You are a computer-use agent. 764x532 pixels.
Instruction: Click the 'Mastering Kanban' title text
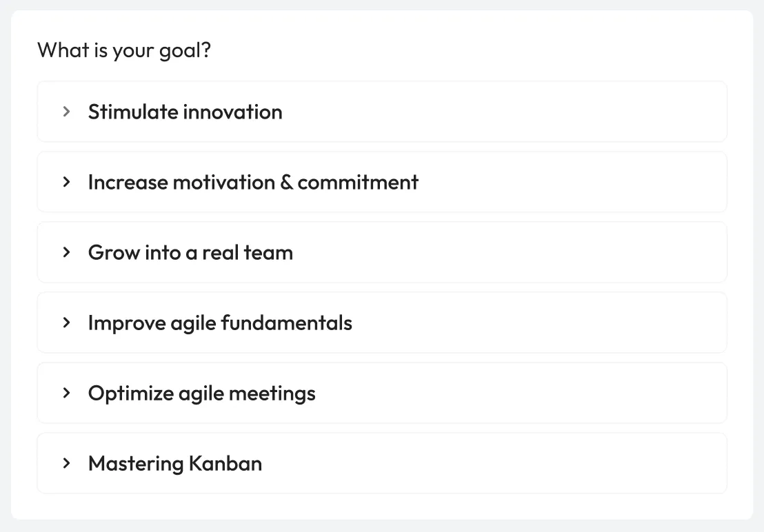tap(175, 463)
